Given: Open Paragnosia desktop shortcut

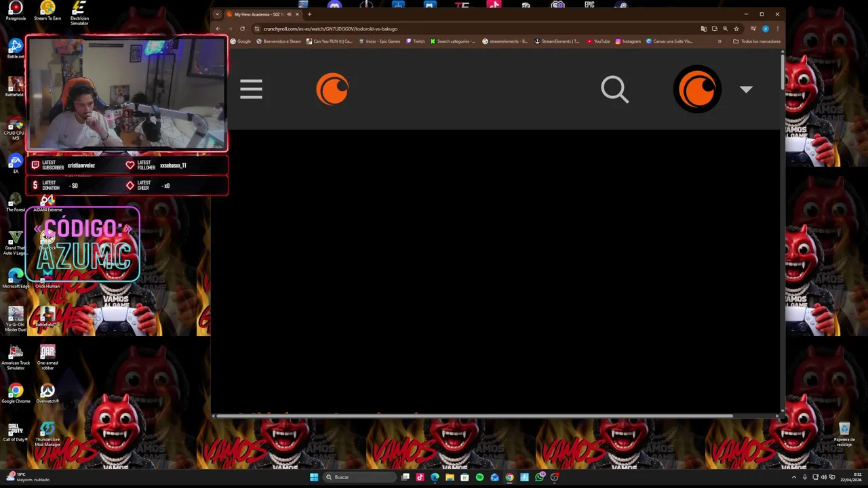Looking at the screenshot, I should tap(16, 12).
